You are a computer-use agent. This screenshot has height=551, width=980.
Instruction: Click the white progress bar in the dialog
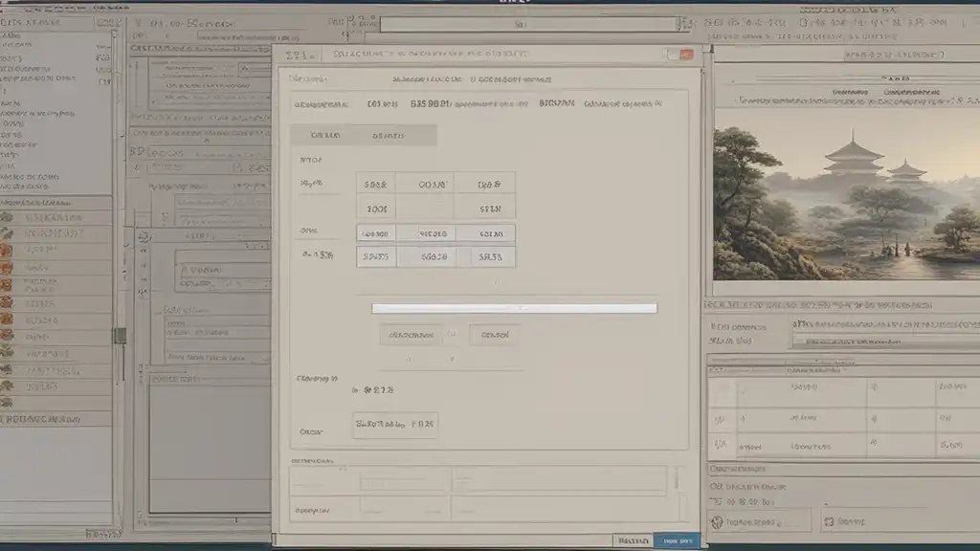click(514, 308)
